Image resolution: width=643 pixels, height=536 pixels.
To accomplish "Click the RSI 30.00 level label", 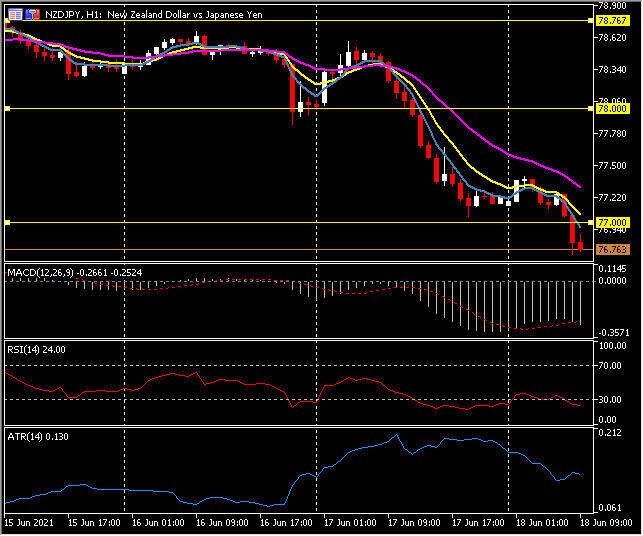I will click(x=612, y=400).
